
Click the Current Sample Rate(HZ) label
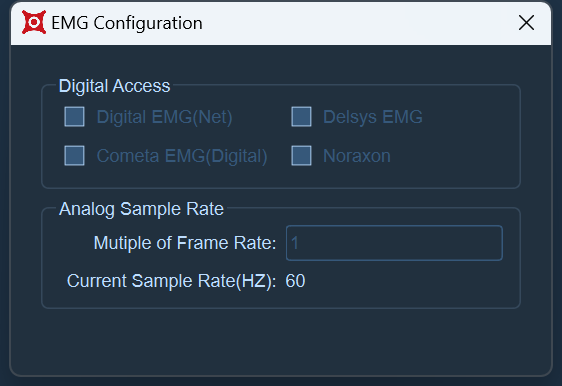click(172, 281)
